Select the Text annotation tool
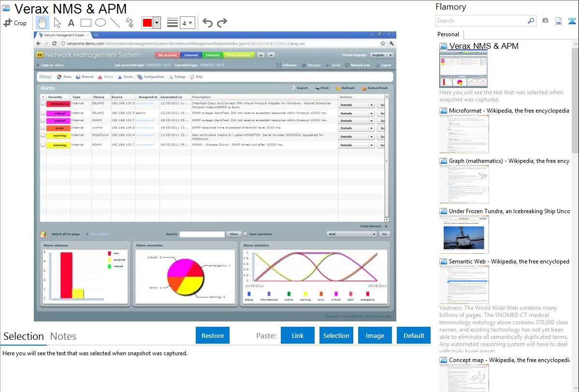 click(71, 22)
